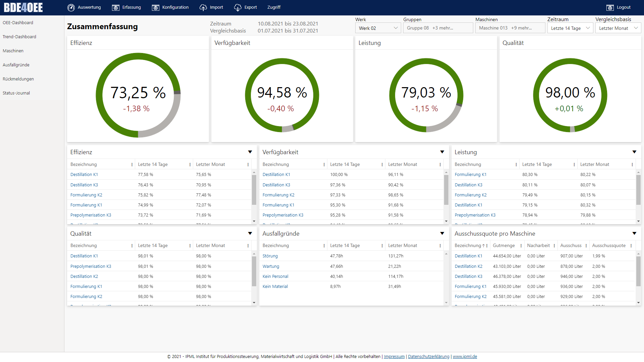Open Rückmeldungen in sidebar
The height and width of the screenshot is (362, 644).
[x=18, y=79]
